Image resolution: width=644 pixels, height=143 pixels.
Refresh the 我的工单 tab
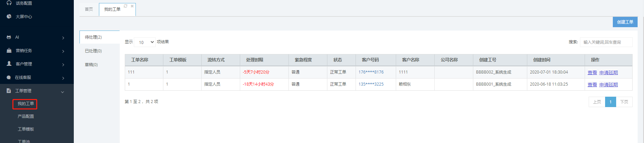click(x=125, y=6)
